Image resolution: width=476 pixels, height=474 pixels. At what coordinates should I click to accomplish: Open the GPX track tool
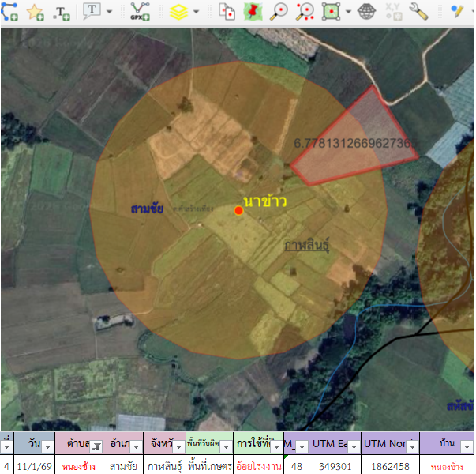tap(140, 12)
